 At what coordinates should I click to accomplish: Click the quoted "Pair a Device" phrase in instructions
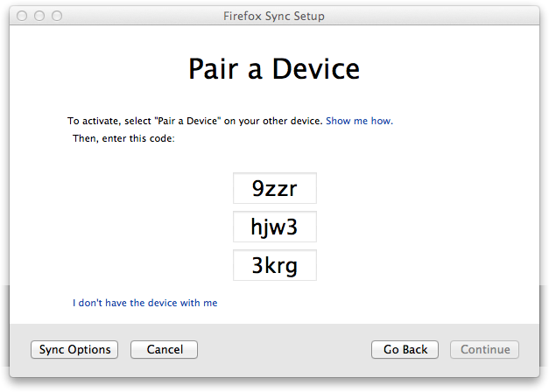[x=187, y=121]
